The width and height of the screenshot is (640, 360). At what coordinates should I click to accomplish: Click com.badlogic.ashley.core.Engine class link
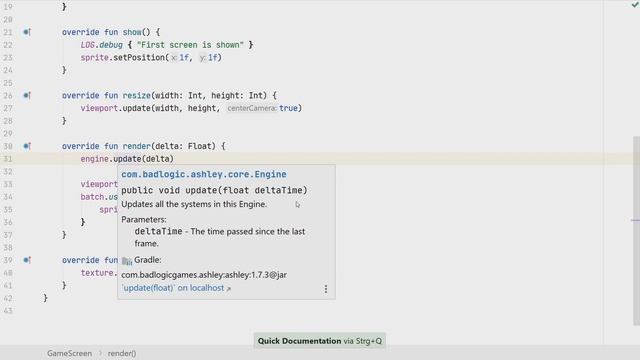click(204, 174)
